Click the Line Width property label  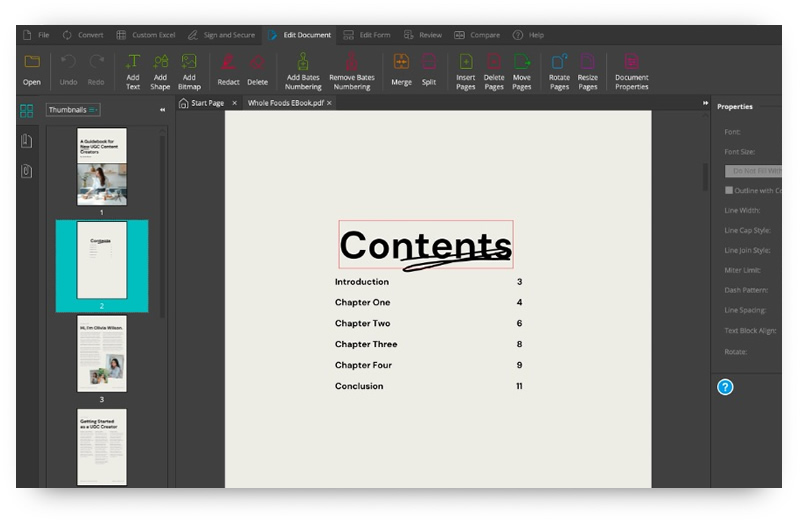coord(742,210)
